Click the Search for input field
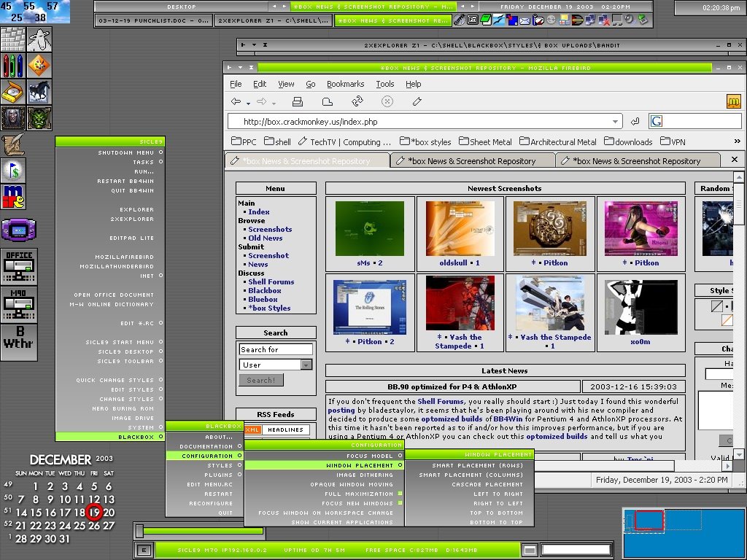The image size is (747, 560). [275, 349]
